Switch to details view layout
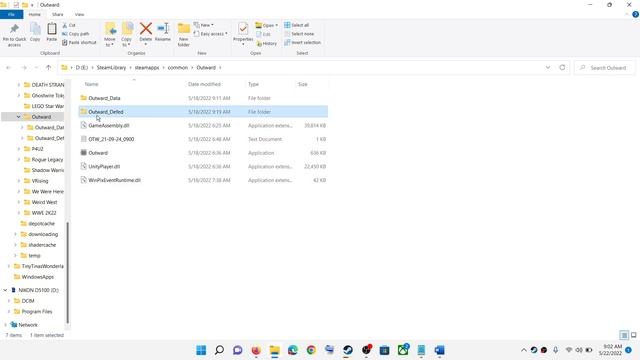Viewport: 640px width, 360px height. [624, 335]
